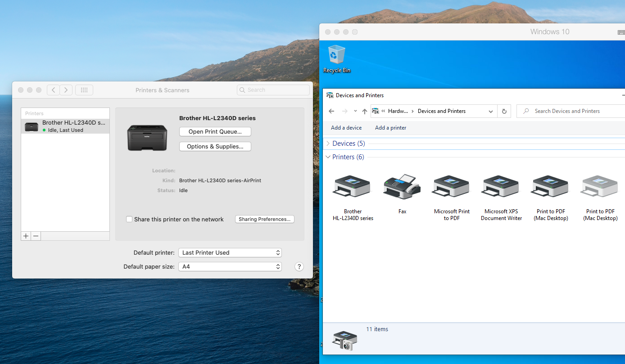Image resolution: width=625 pixels, height=364 pixels.
Task: Refresh the Devices and Printers view
Action: [x=504, y=111]
